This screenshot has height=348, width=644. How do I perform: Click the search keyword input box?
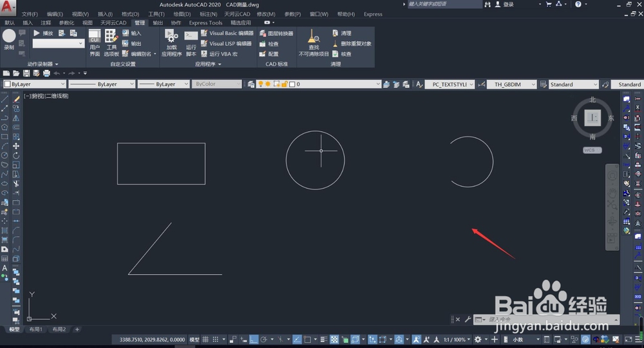[x=444, y=4]
